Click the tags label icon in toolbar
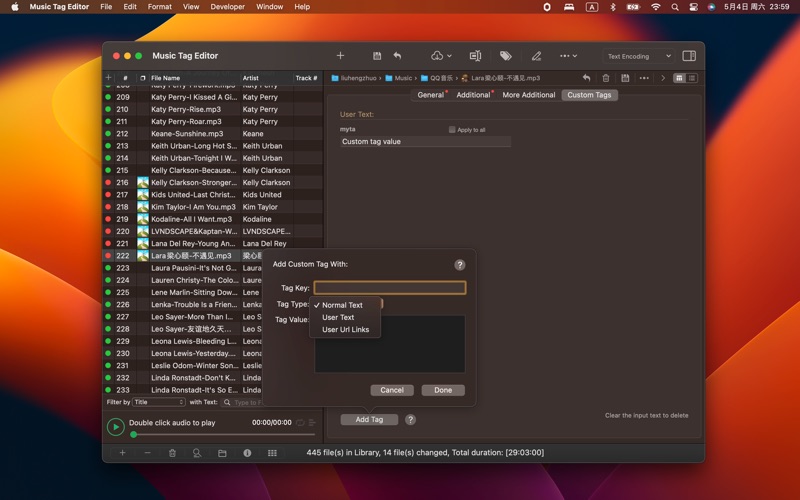This screenshot has height=500, width=800. pos(506,56)
